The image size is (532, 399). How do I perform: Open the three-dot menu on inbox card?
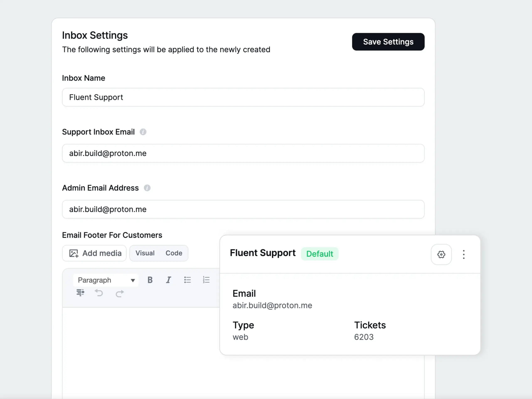pos(464,255)
